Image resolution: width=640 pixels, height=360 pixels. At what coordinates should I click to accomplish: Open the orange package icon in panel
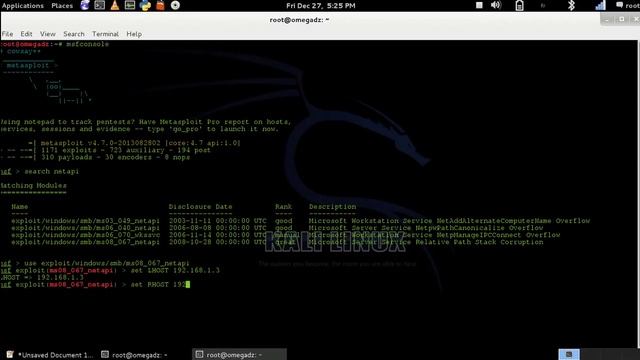point(160,5)
